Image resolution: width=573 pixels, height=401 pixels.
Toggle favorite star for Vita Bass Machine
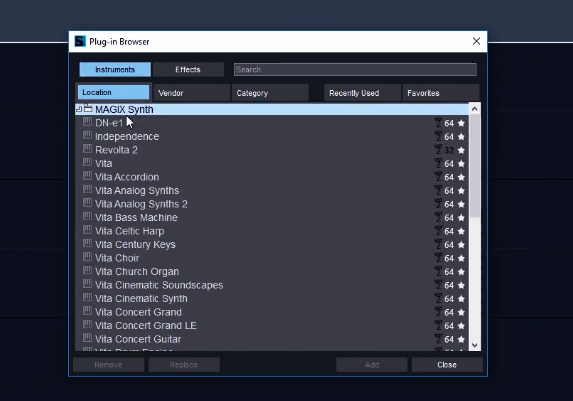tap(461, 218)
